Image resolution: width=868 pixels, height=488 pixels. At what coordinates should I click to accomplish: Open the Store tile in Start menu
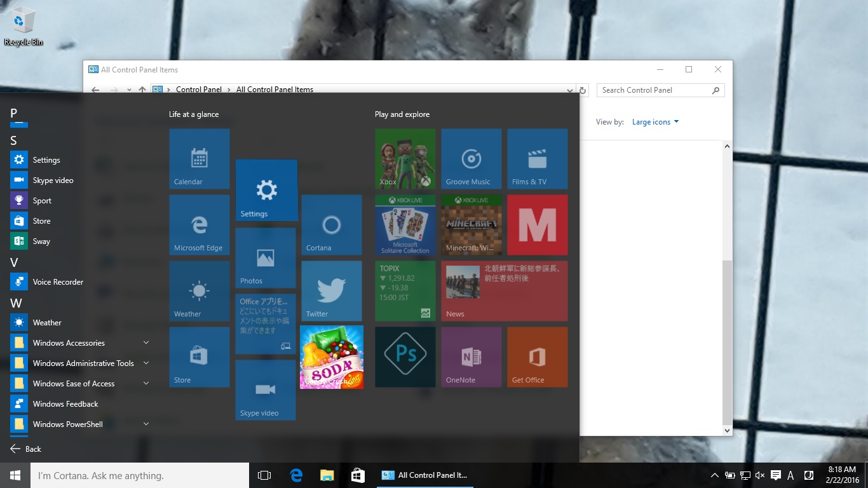click(x=200, y=357)
